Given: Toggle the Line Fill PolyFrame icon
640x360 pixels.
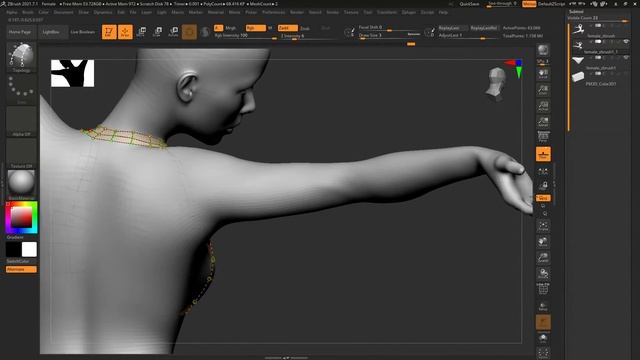Looking at the screenshot, I should pyautogui.click(x=543, y=289).
